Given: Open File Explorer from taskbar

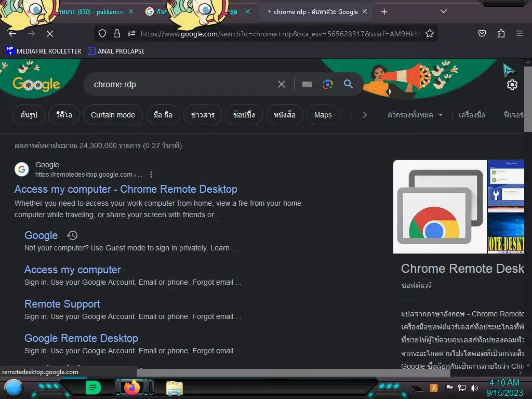Looking at the screenshot, I should [x=175, y=388].
